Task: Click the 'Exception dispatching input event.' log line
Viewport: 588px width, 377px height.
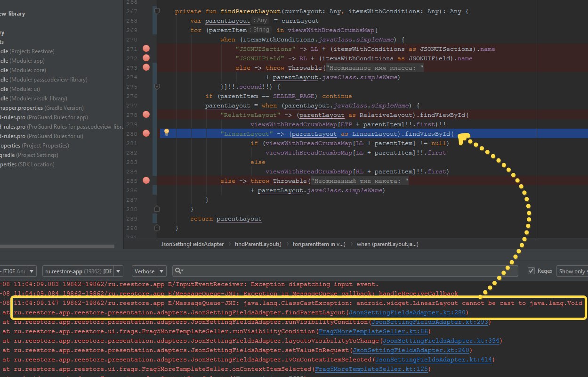Action: pyautogui.click(x=314, y=284)
